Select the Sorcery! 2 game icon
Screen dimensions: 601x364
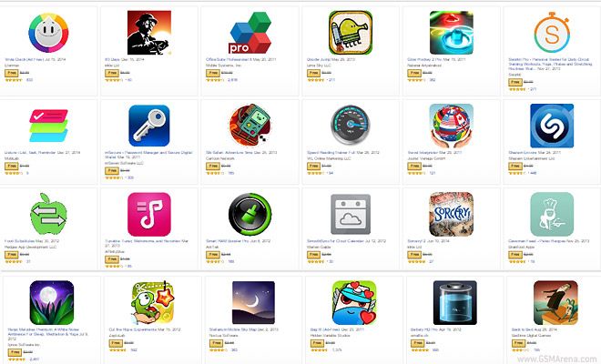click(x=451, y=214)
